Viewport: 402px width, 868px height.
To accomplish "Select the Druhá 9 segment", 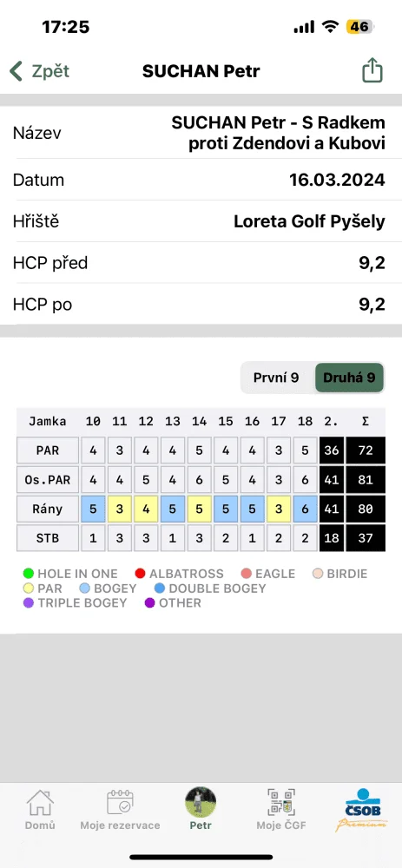I will pyautogui.click(x=349, y=378).
